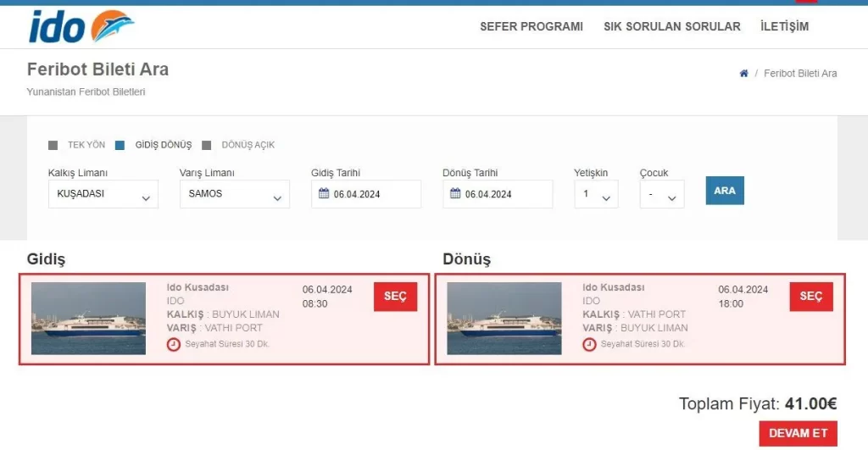This screenshot has height=450, width=868.
Task: Click the Dönüş section heading
Action: click(x=467, y=259)
